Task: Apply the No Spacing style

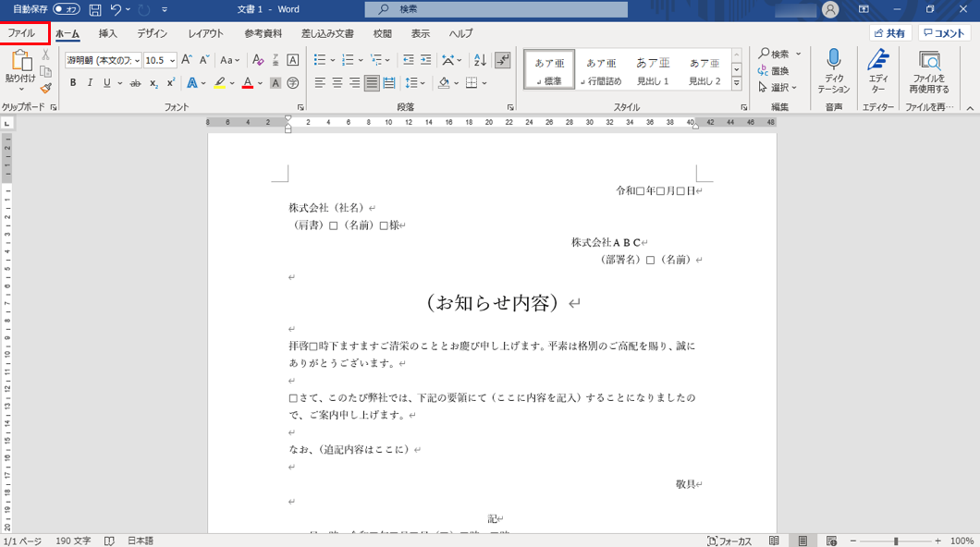Action: click(x=601, y=70)
